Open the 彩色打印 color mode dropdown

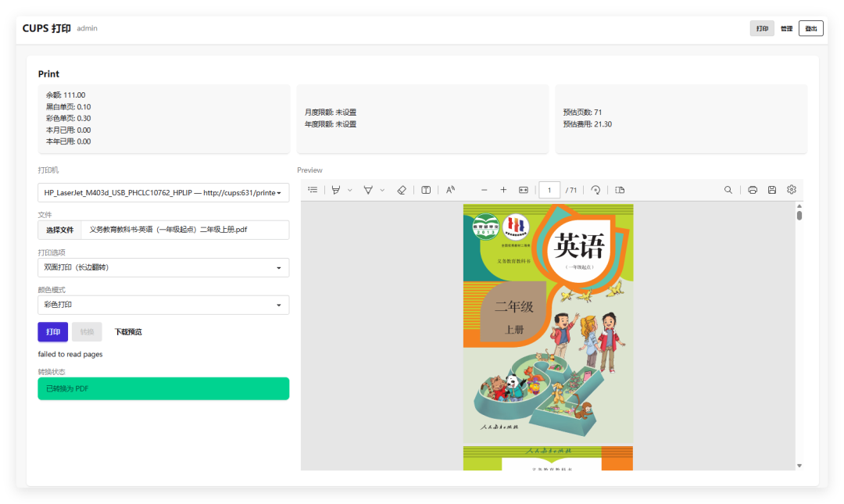(163, 305)
